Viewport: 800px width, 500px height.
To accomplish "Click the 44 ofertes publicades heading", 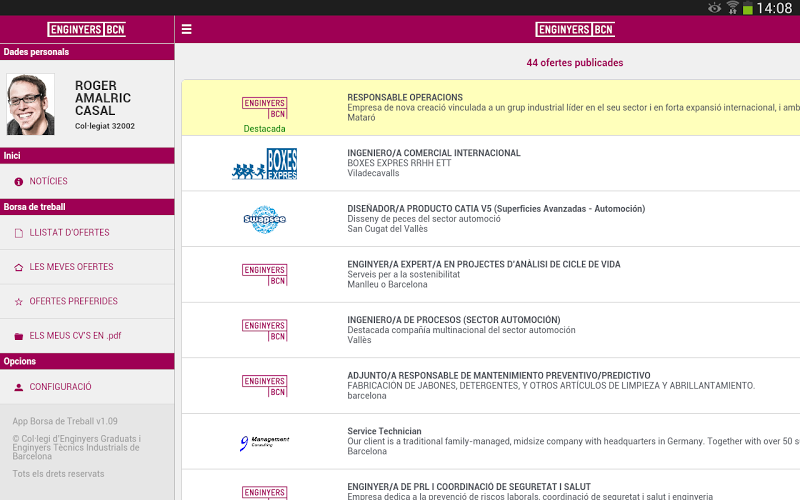I will click(574, 62).
